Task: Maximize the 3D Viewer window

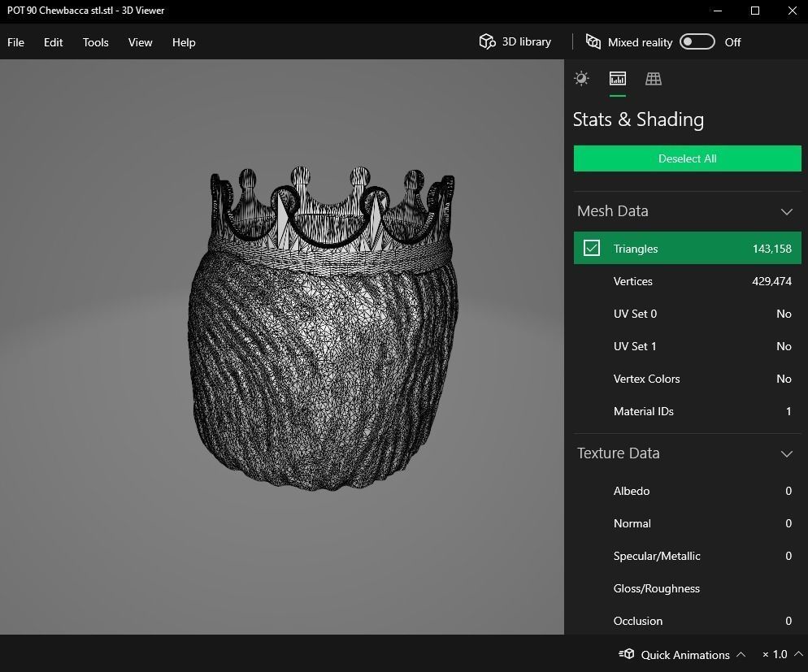Action: [755, 11]
